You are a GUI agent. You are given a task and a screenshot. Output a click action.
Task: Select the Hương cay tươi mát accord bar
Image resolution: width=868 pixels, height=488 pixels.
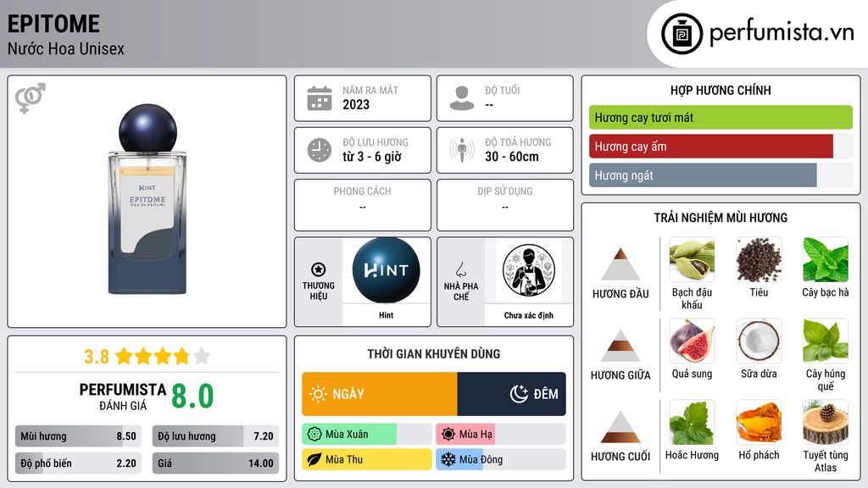tap(721, 117)
